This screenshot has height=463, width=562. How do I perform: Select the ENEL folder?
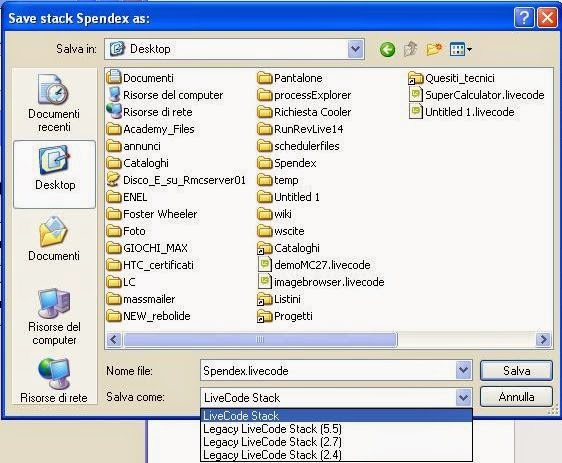coord(127,197)
